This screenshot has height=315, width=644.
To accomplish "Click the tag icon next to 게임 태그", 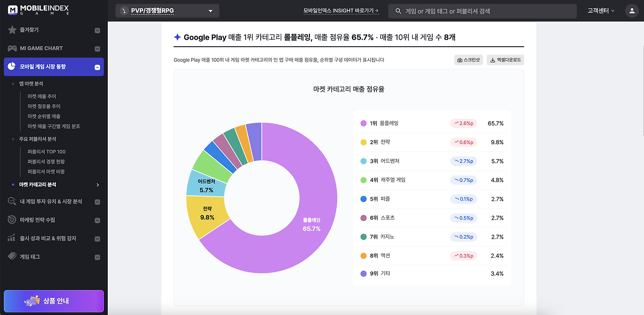I will pyautogui.click(x=12, y=256).
